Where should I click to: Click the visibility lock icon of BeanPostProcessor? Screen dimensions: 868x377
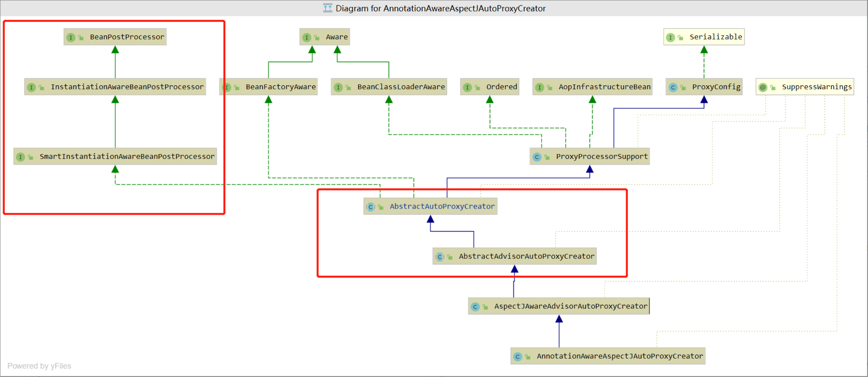click(80, 37)
